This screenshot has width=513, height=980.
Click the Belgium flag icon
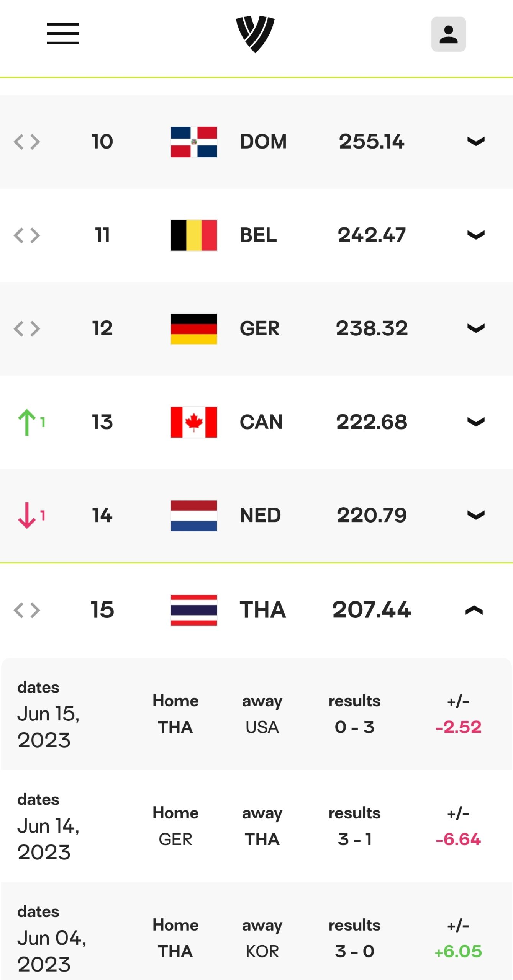(x=194, y=235)
